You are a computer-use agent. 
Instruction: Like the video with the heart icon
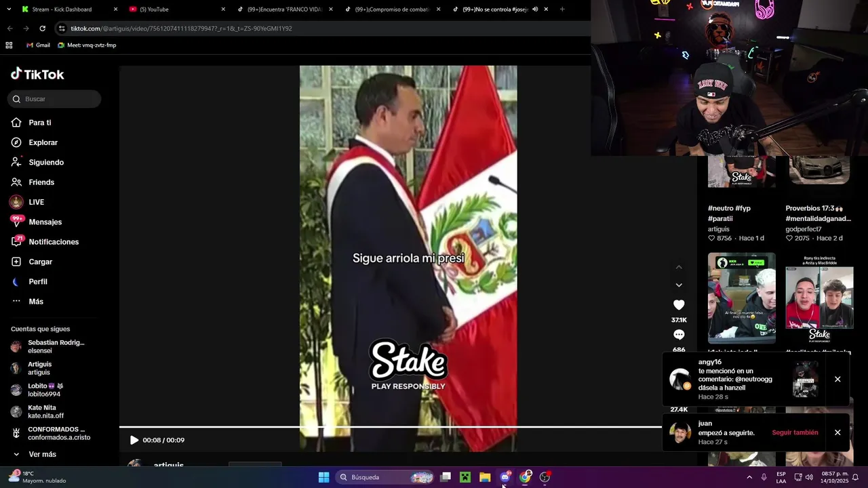(x=679, y=305)
